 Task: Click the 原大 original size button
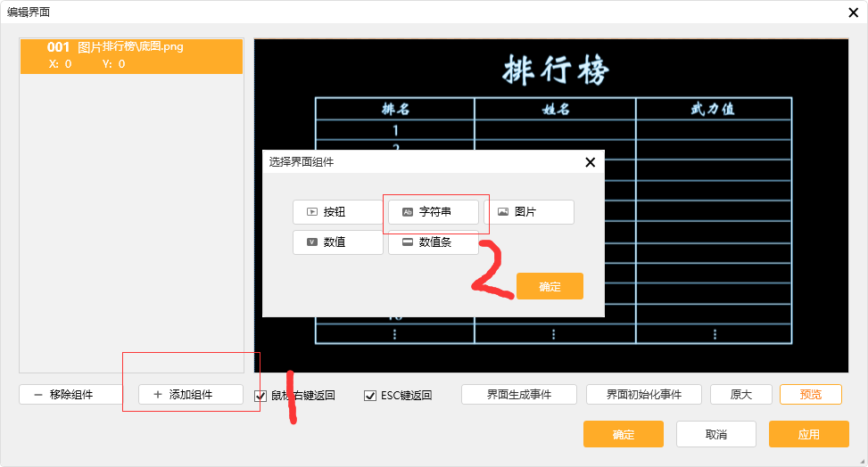740,395
